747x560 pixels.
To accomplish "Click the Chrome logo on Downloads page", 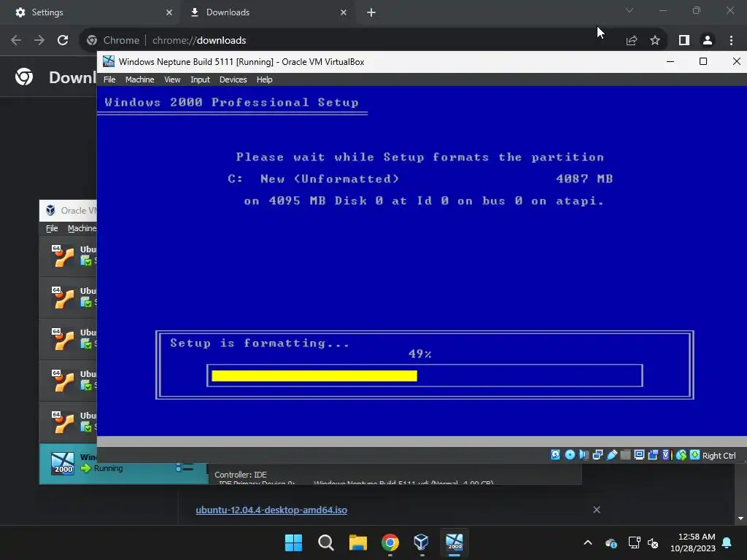I will click(x=24, y=77).
